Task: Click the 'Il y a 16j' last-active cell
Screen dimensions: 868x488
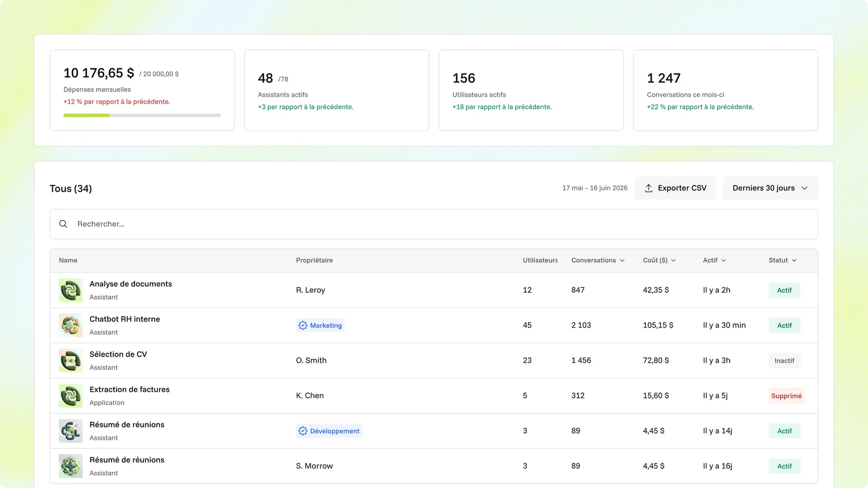Action: pos(718,466)
